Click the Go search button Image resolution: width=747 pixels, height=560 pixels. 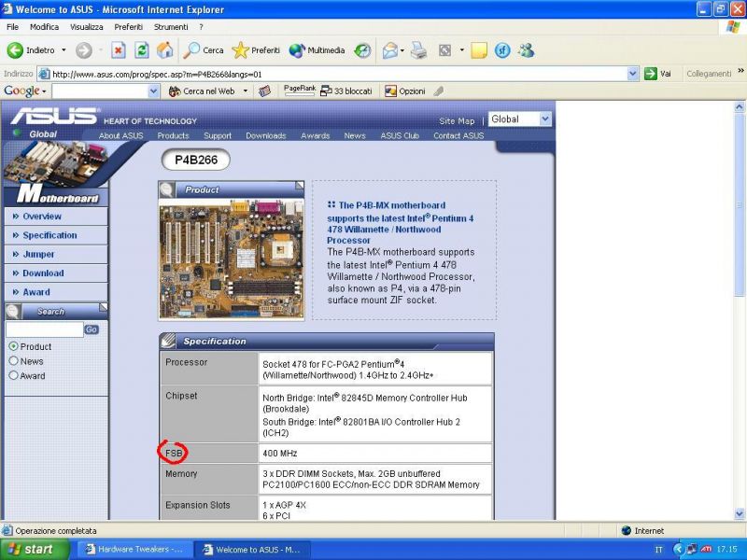point(92,329)
